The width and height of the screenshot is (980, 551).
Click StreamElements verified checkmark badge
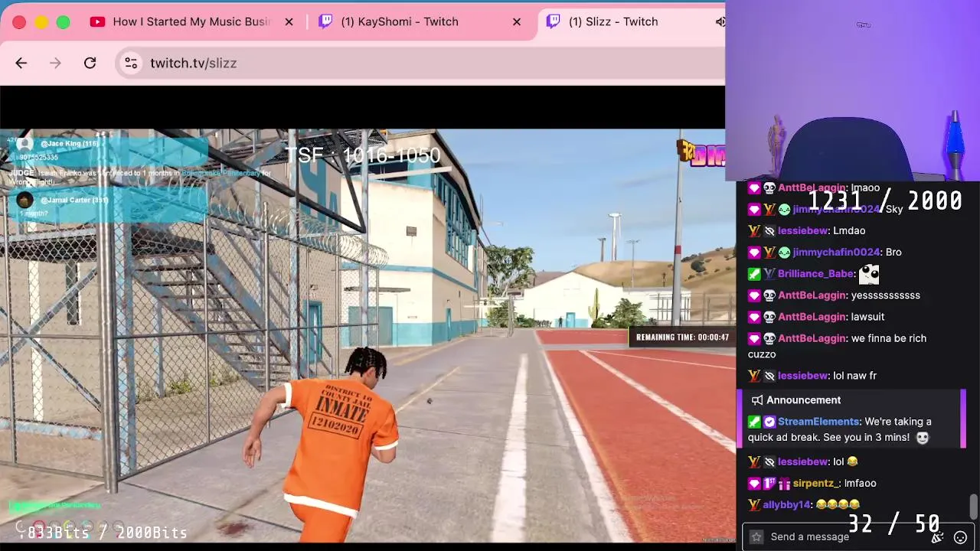click(769, 422)
